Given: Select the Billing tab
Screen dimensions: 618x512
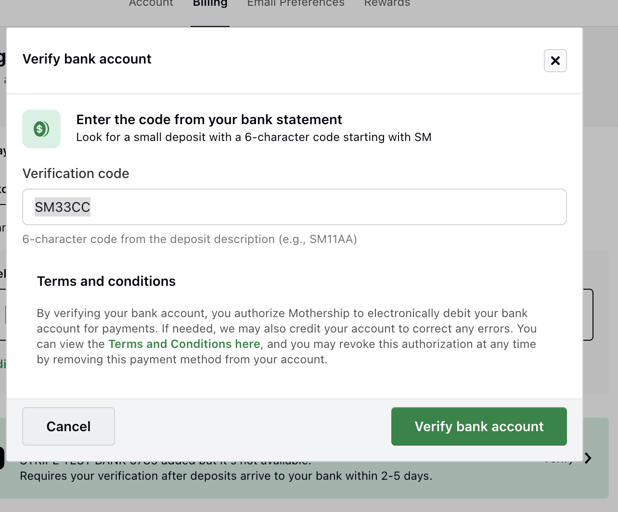Looking at the screenshot, I should (210, 4).
